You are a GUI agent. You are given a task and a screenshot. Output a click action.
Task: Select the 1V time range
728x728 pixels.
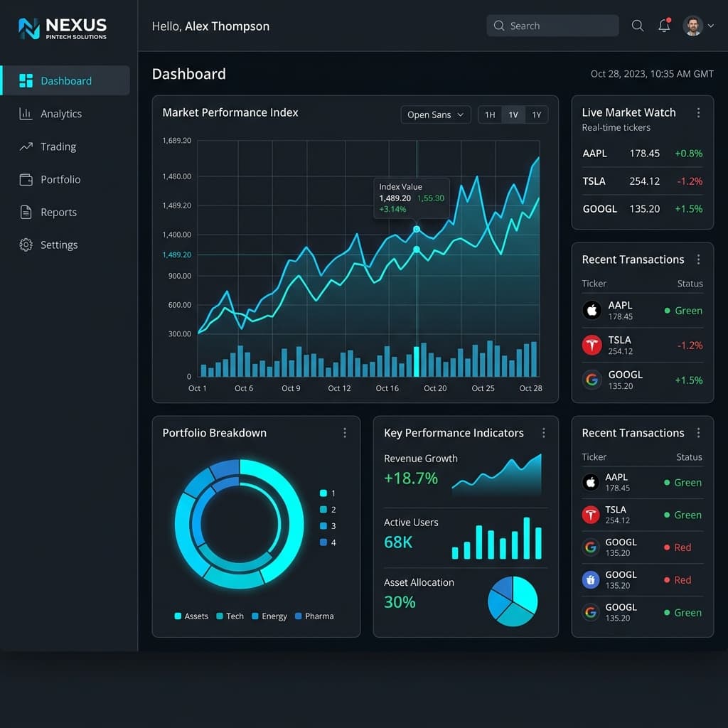[x=513, y=114]
